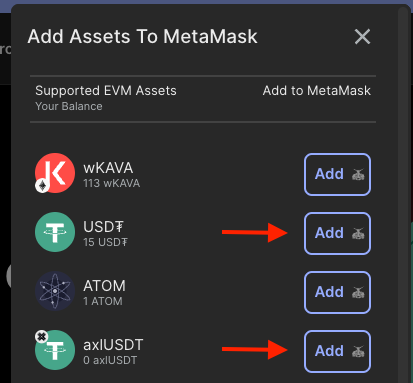Viewport: 413px width, 383px height.
Task: Click the dialog's vertical scrollbar
Action: [x=404, y=195]
